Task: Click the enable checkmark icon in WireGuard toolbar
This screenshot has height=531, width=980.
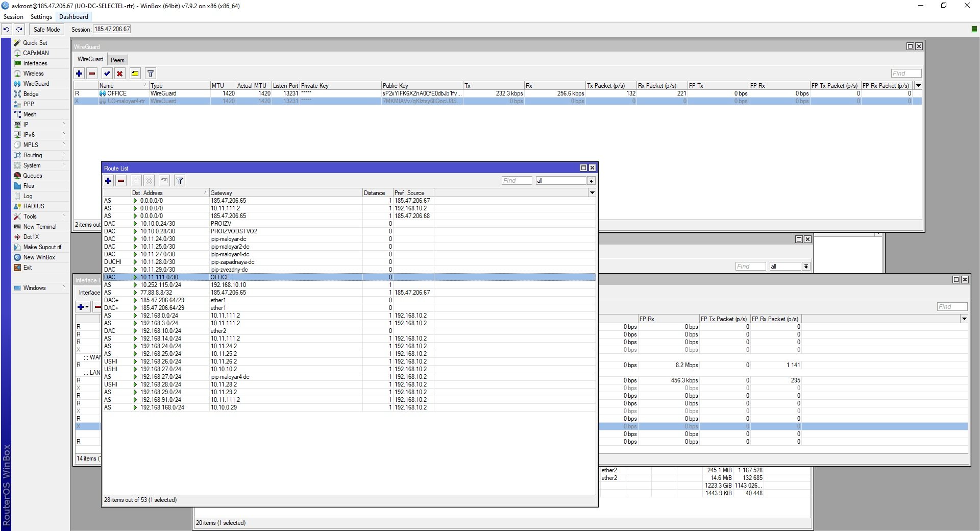Action: (x=107, y=74)
